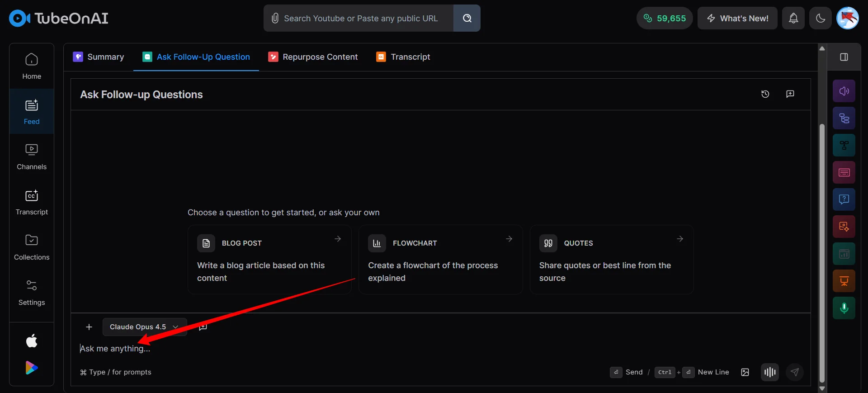Open Transcript in the left sidebar
This screenshot has height=393, width=868.
(32, 202)
